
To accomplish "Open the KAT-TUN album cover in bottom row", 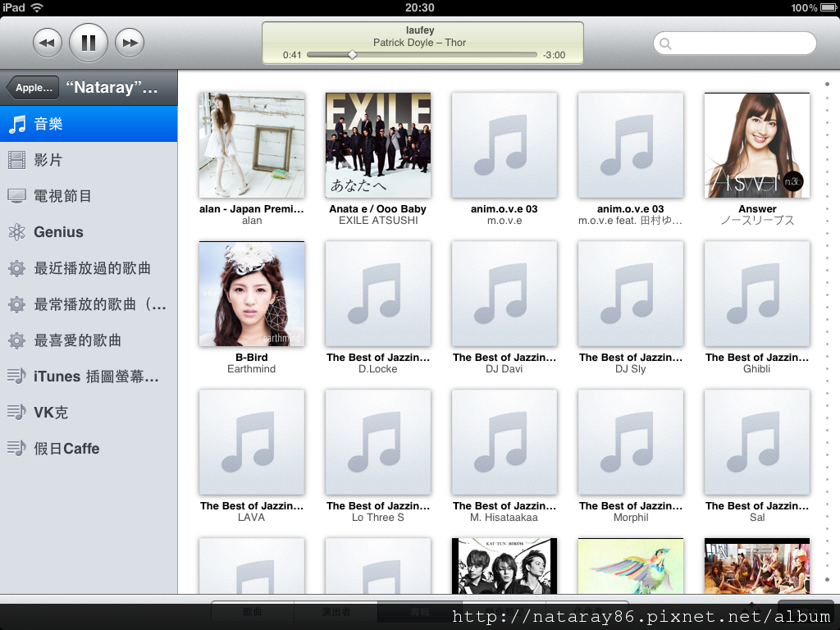I will [x=504, y=566].
